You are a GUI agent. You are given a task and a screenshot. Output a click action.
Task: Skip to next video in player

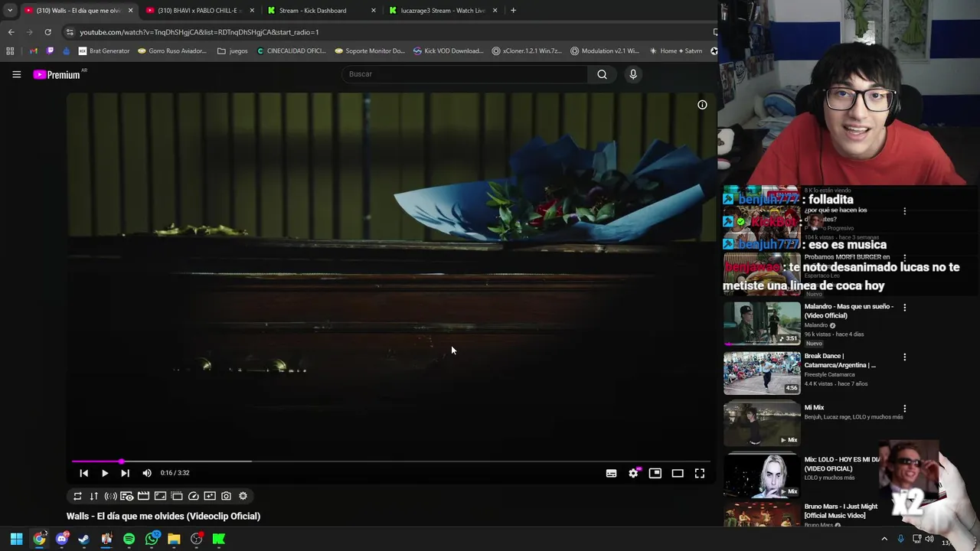[x=126, y=473]
